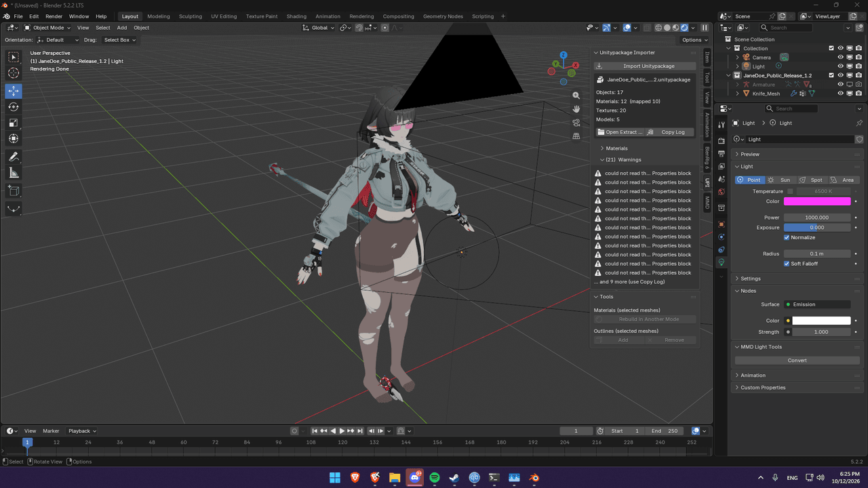Click the pan view hand icon
Screen dimensions: 868x488
point(576,109)
